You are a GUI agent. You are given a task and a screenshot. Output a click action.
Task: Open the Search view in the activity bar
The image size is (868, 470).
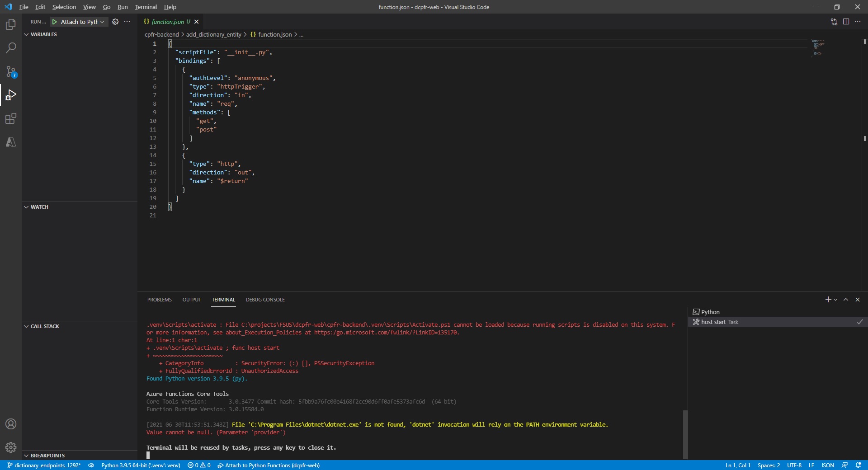tap(11, 48)
